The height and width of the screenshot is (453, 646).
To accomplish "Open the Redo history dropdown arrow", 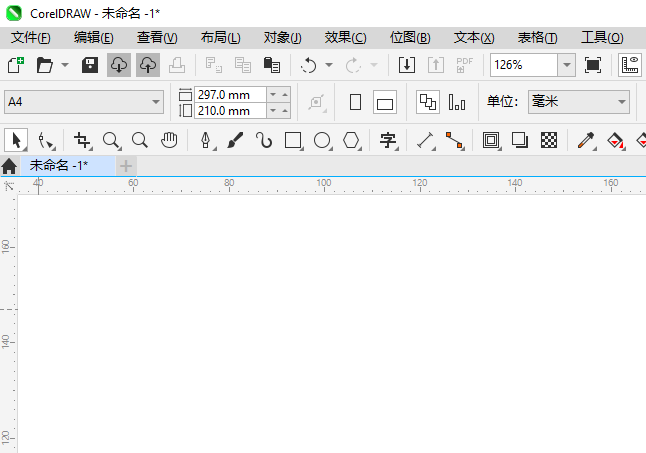I will point(374,65).
